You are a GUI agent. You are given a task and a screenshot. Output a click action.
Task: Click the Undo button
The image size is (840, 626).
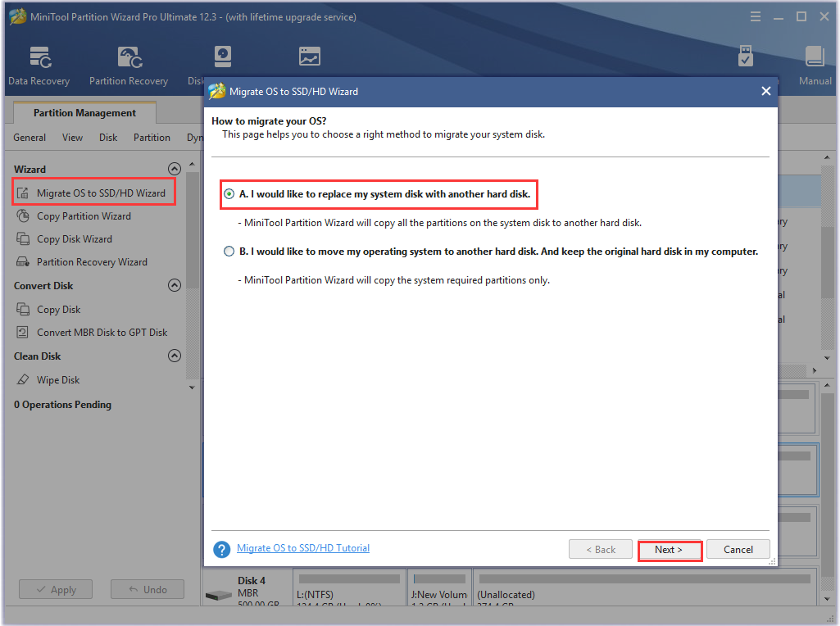(148, 590)
